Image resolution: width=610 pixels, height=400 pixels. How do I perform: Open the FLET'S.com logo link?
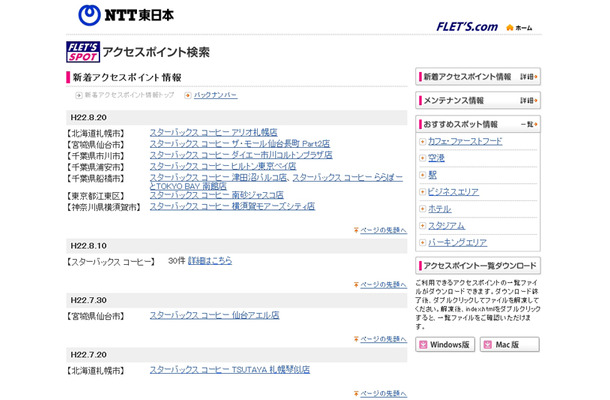467,27
